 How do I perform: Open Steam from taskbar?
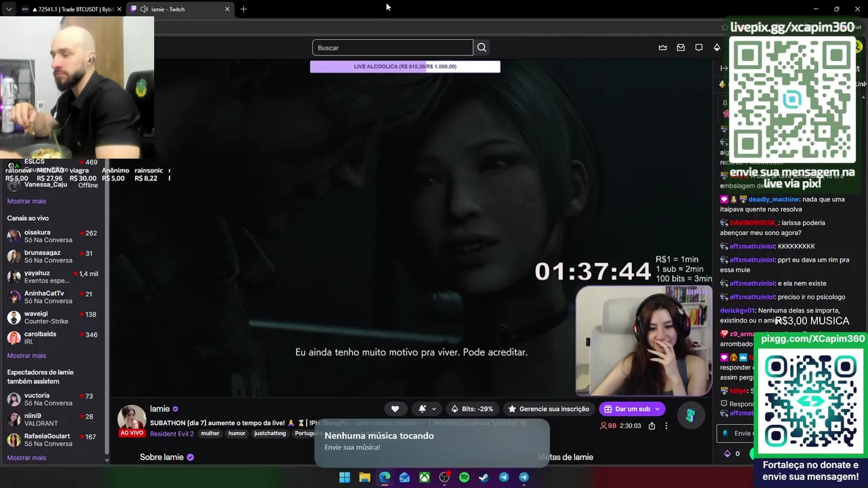(484, 477)
